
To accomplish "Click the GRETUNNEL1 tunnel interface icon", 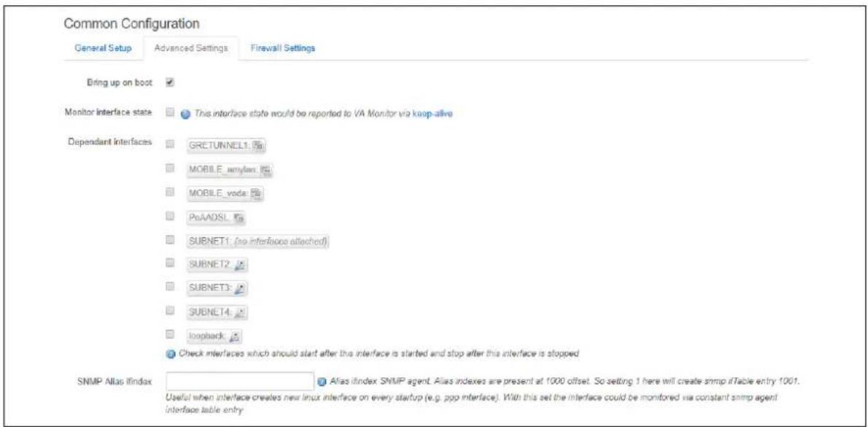I will pos(259,146).
